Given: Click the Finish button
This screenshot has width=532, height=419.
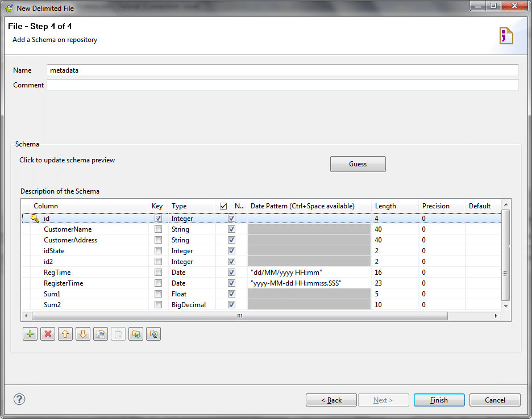Looking at the screenshot, I should (x=439, y=400).
